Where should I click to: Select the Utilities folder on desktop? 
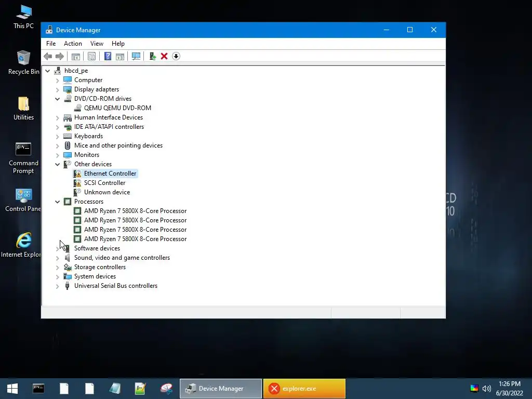pyautogui.click(x=23, y=108)
